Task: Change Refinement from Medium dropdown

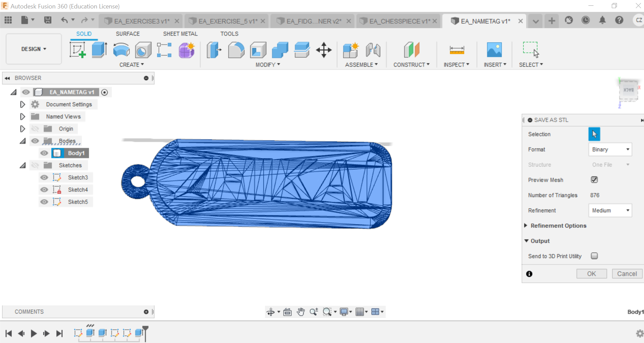Action: [610, 210]
